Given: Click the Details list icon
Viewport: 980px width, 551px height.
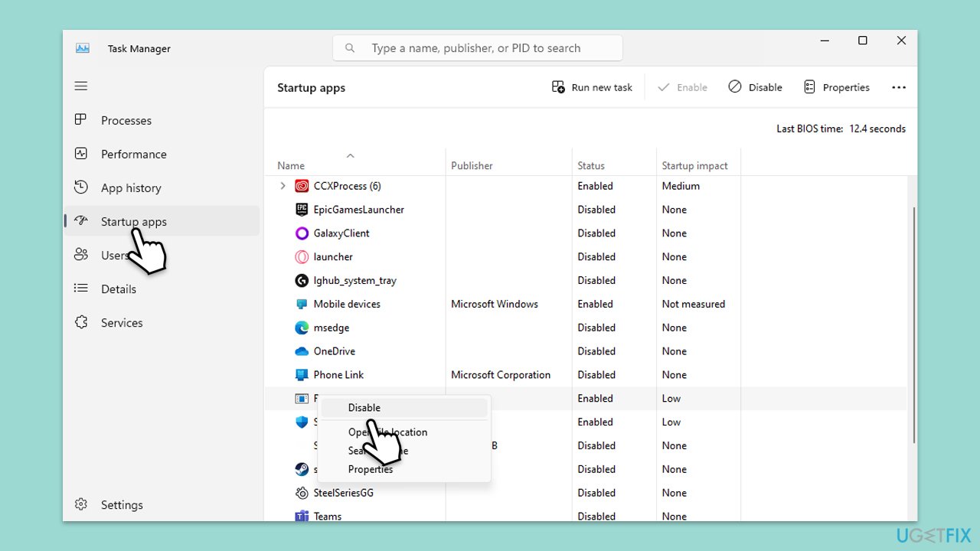Looking at the screenshot, I should coord(81,289).
